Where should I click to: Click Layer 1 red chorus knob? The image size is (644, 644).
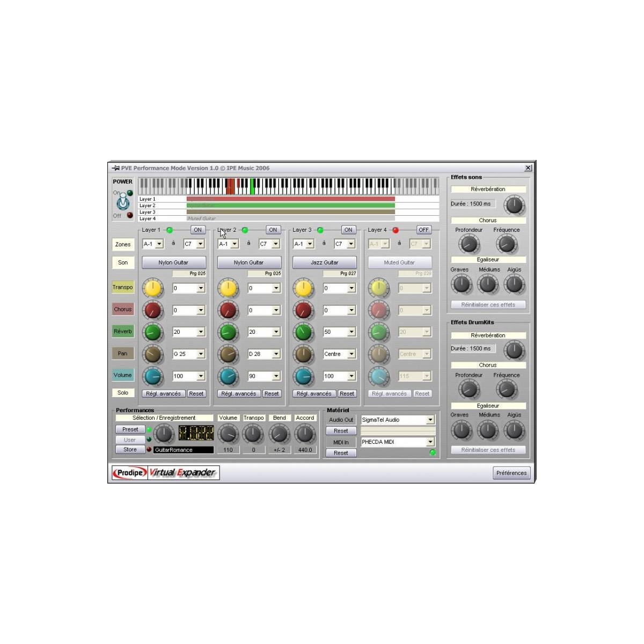pos(153,310)
